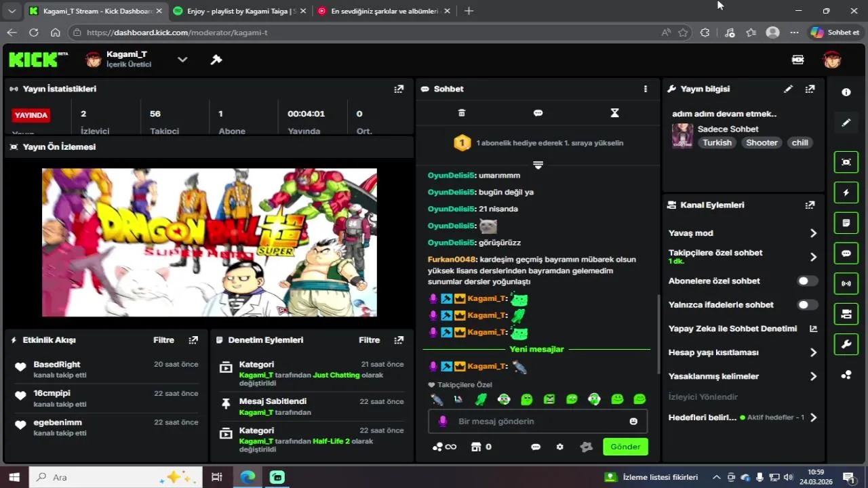This screenshot has width=868, height=488.
Task: Click the chat scrollbar
Action: tap(658, 334)
